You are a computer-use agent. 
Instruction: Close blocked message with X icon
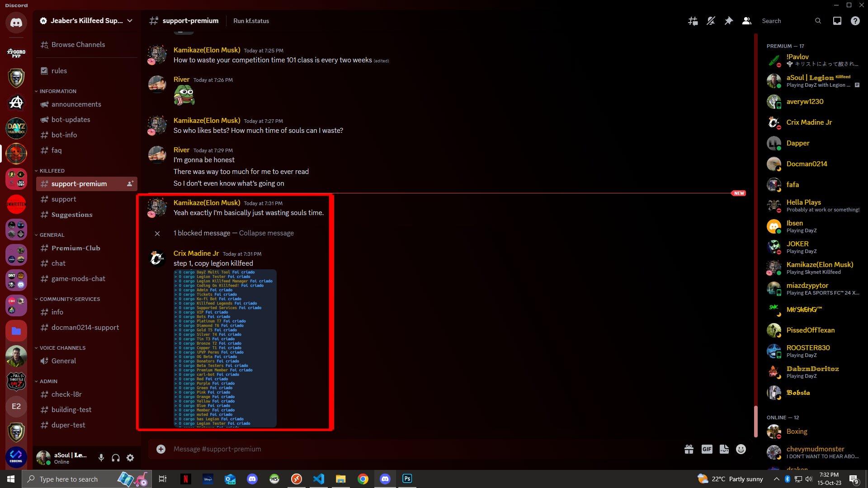click(157, 234)
